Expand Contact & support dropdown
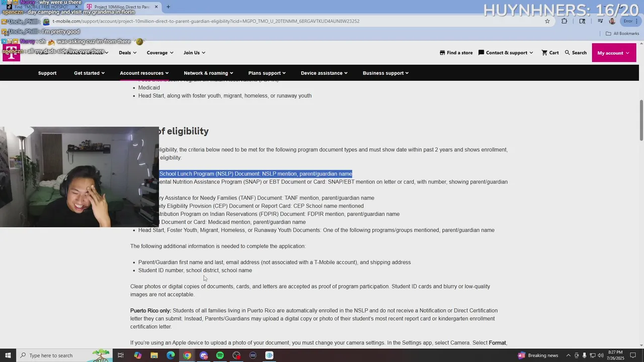The image size is (644, 362). coord(506,53)
